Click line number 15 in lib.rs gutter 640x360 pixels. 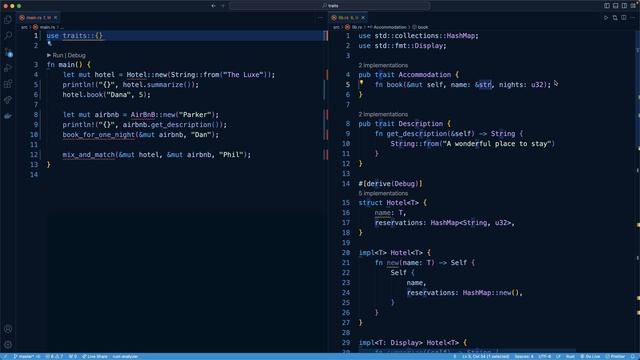[346, 202]
